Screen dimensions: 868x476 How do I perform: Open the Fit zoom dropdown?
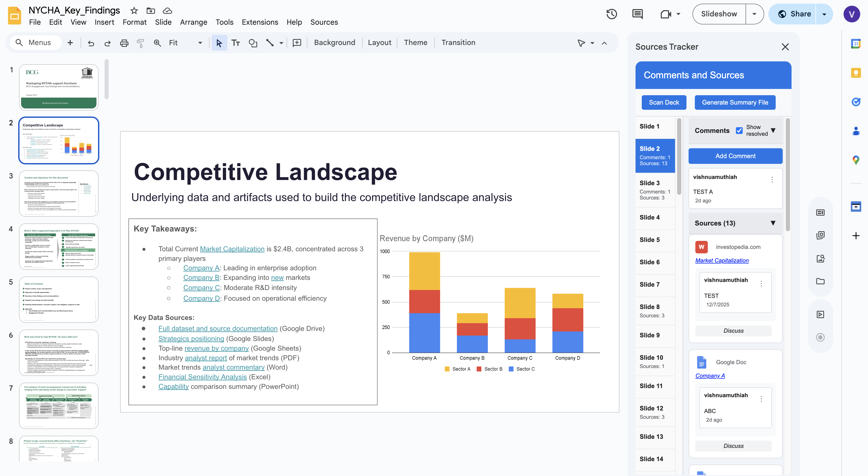200,43
